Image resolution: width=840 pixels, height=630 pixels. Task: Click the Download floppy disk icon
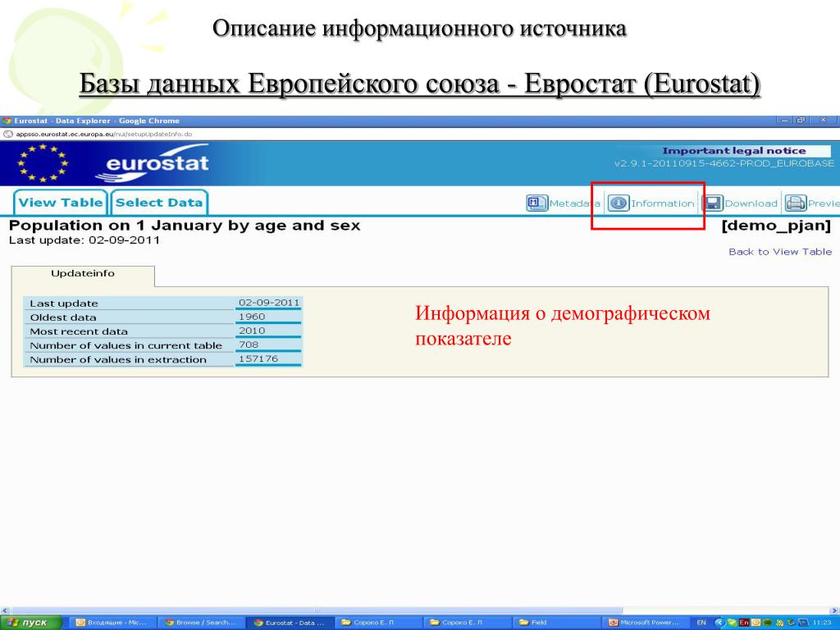[713, 203]
